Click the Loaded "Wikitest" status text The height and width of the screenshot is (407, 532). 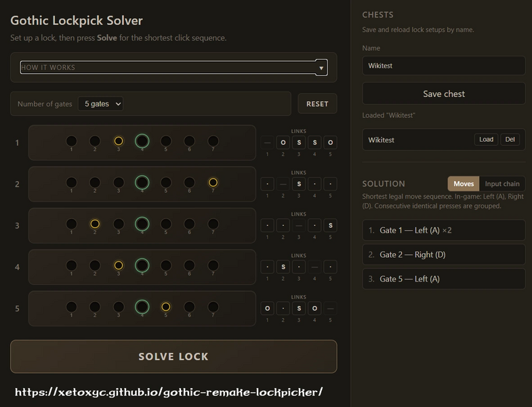pyautogui.click(x=388, y=115)
